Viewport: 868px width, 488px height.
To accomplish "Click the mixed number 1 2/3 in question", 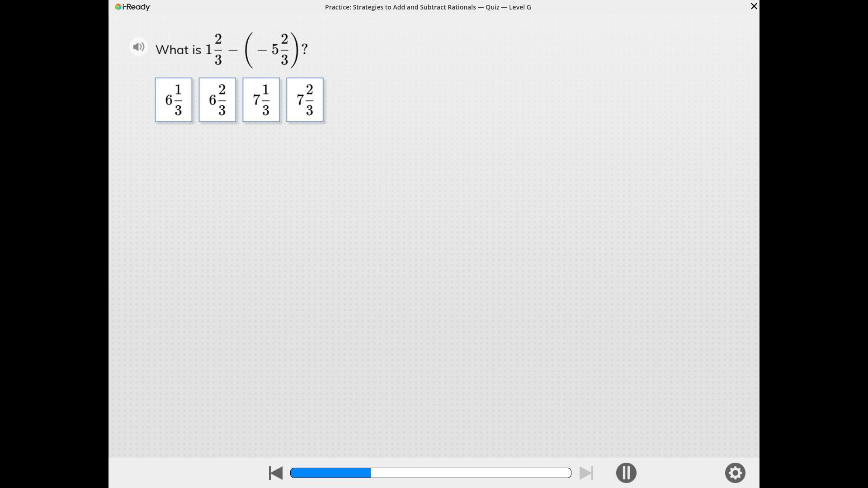I will coord(214,50).
